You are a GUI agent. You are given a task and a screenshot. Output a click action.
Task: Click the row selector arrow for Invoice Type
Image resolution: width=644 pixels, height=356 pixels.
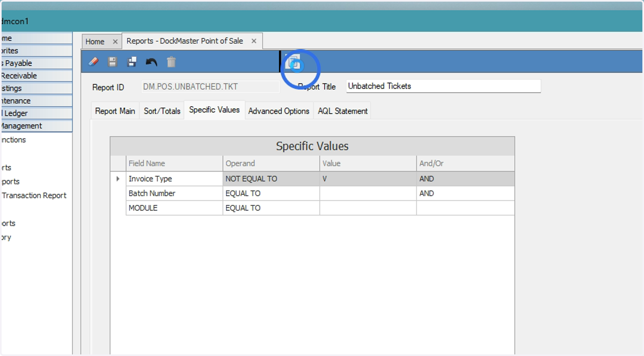click(x=118, y=179)
